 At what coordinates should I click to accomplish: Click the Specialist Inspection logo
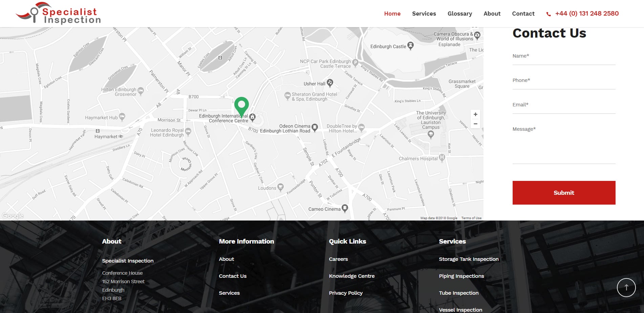58,13
